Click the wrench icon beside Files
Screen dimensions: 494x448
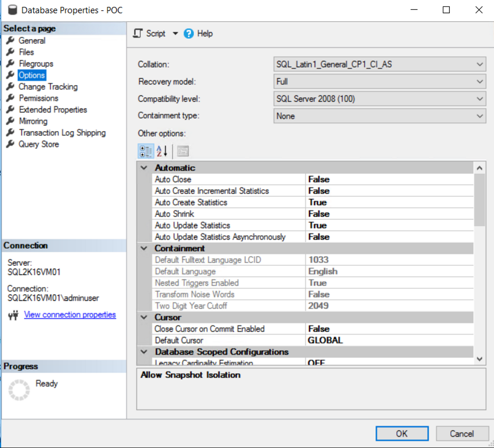11,52
